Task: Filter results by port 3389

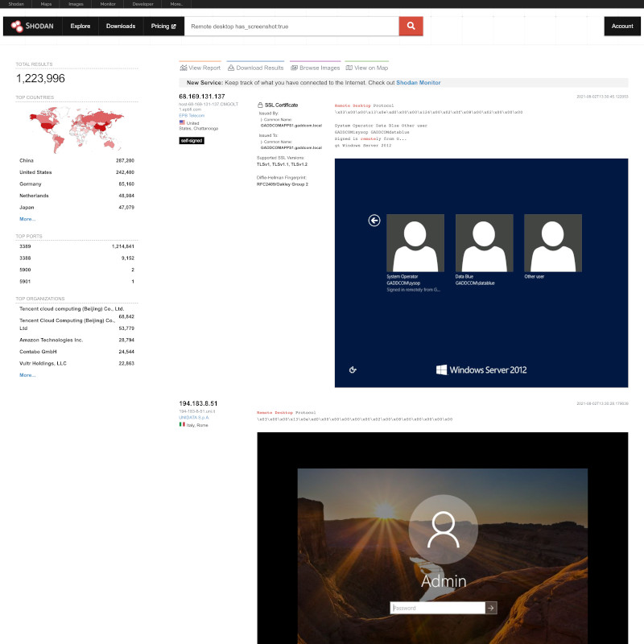Action: 76,246
